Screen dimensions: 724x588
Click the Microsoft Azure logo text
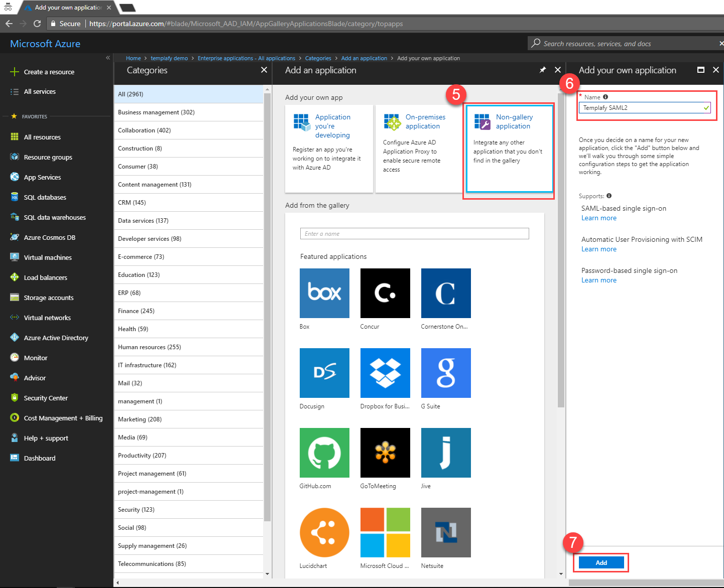pos(45,44)
